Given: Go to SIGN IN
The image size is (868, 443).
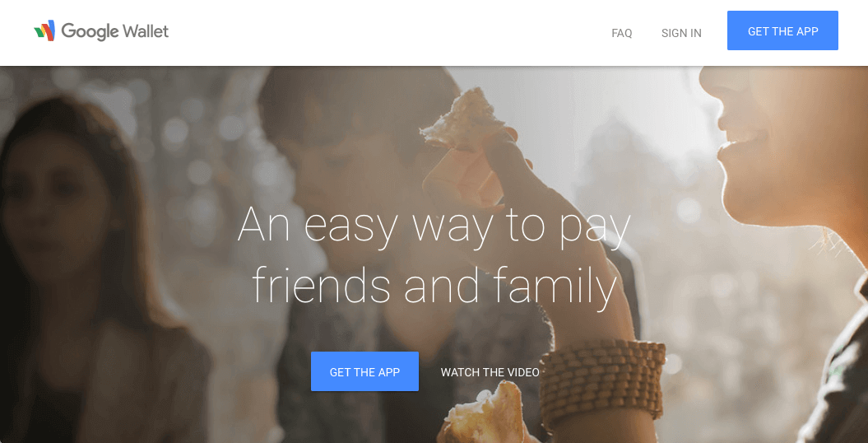Looking at the screenshot, I should pos(681,33).
